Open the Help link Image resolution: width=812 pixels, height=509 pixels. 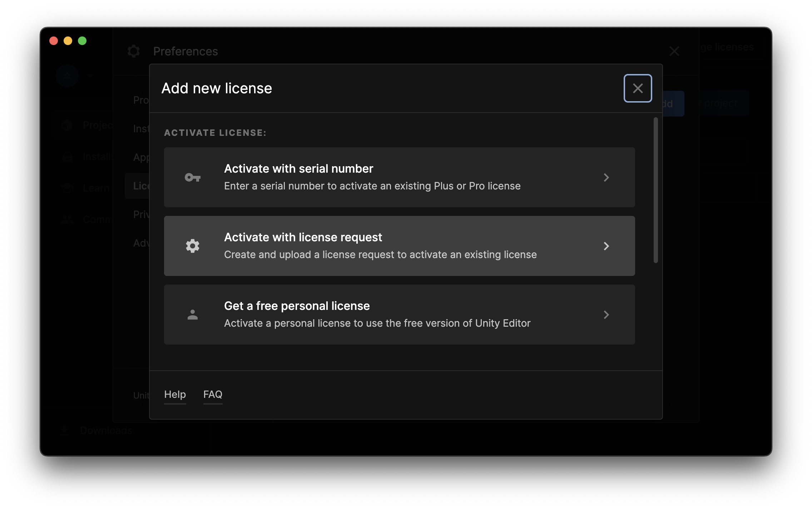point(175,394)
